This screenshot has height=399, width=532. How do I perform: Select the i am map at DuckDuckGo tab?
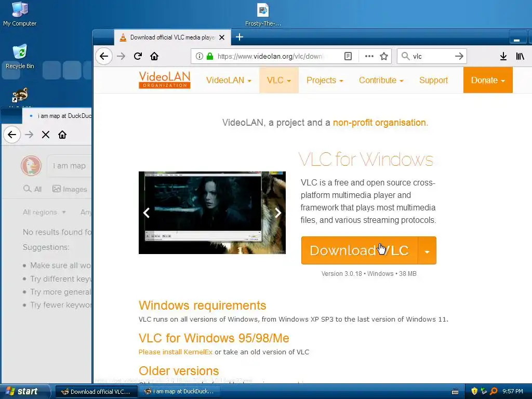pyautogui.click(x=57, y=116)
